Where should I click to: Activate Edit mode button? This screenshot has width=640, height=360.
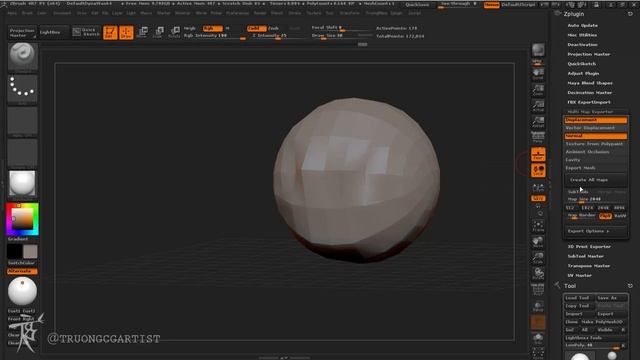110,32
